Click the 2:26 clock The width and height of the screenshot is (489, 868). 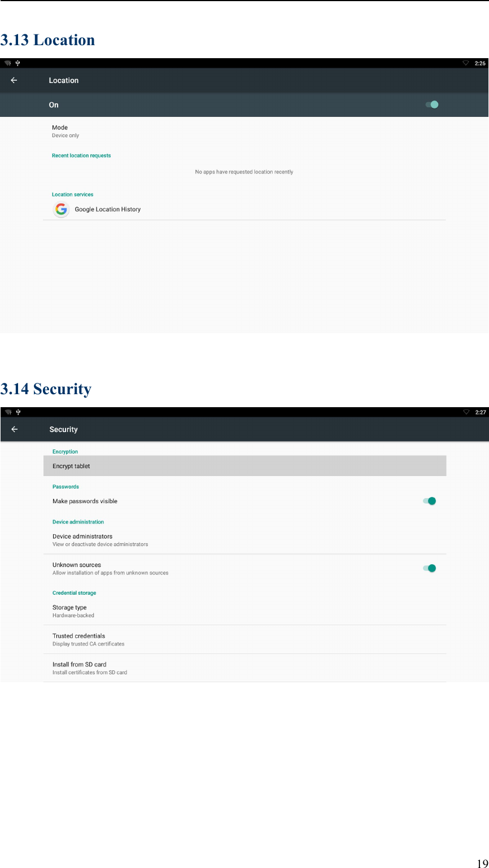click(x=480, y=63)
